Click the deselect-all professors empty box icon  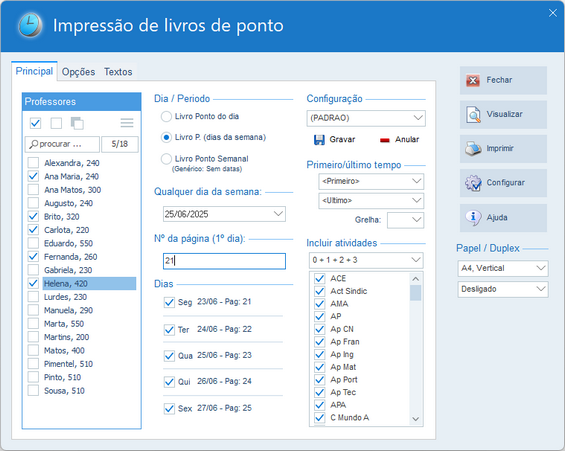click(56, 123)
